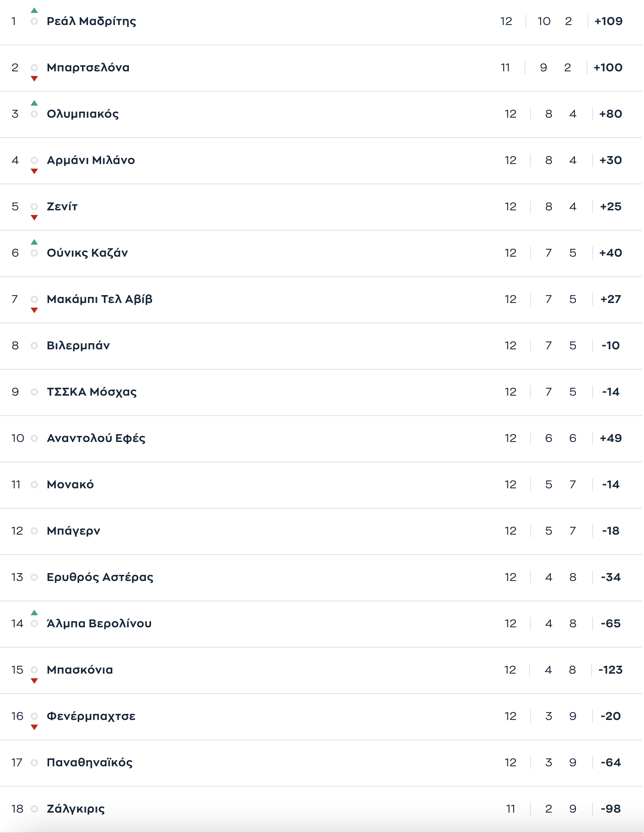Screen dimensions: 644x833
Task: Click the green up arrow for Άλμπα Βερολίνου
Action: pyautogui.click(x=34, y=612)
